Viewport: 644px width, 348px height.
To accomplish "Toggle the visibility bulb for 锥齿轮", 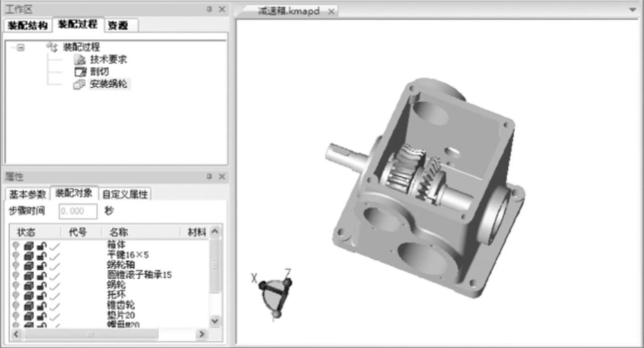I will pyautogui.click(x=16, y=305).
